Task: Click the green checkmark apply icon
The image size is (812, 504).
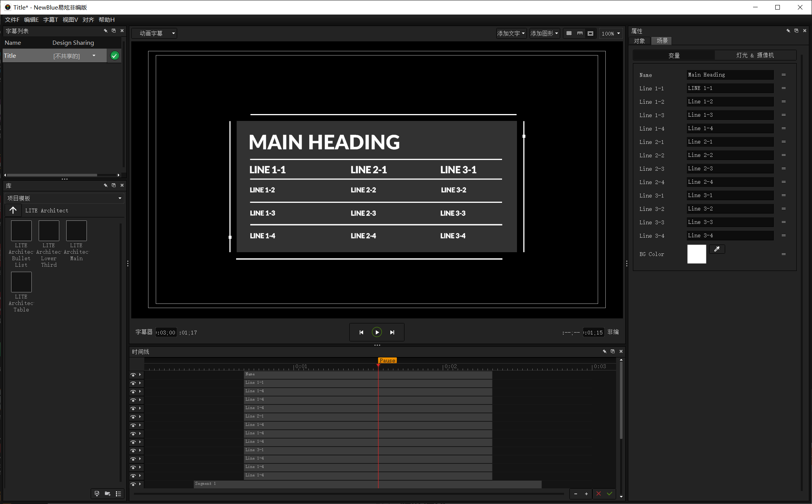Action: pos(609,494)
